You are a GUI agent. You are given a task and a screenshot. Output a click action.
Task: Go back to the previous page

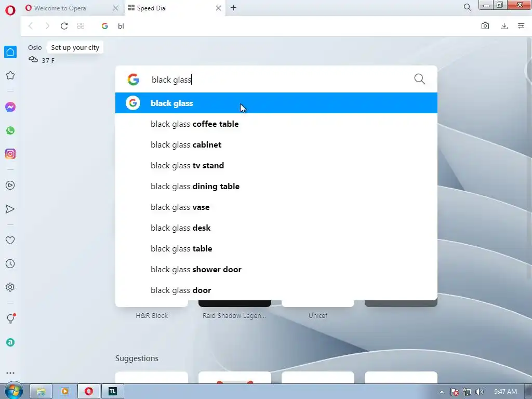[31, 26]
